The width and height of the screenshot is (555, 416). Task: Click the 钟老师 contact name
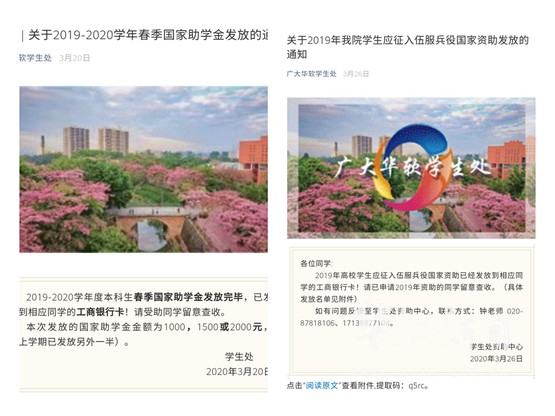click(x=491, y=311)
